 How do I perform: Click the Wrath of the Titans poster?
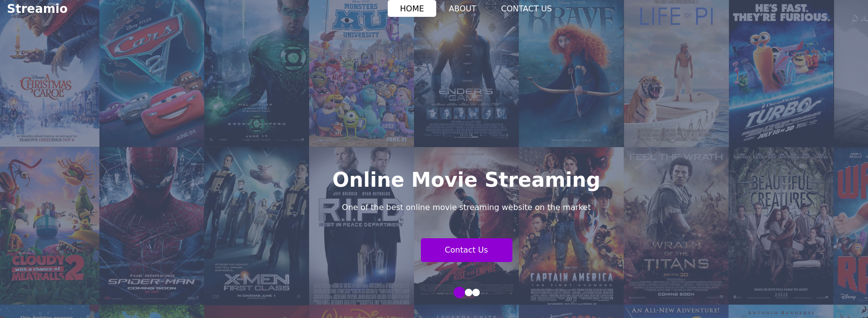coord(676,225)
